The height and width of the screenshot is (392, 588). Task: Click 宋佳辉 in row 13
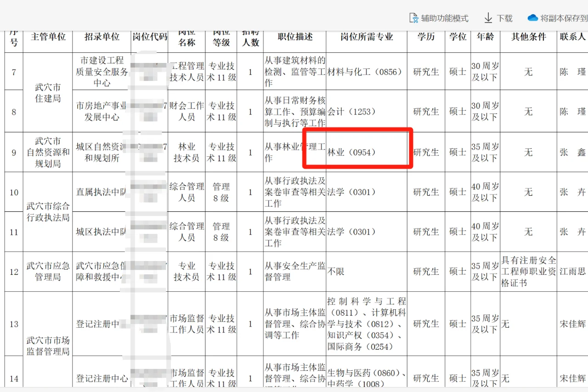[x=573, y=324]
